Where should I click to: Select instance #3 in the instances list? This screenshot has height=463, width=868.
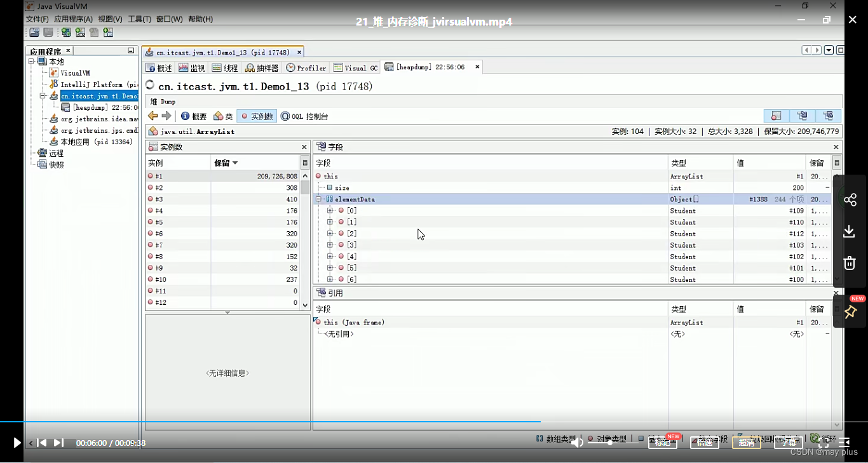223,199
